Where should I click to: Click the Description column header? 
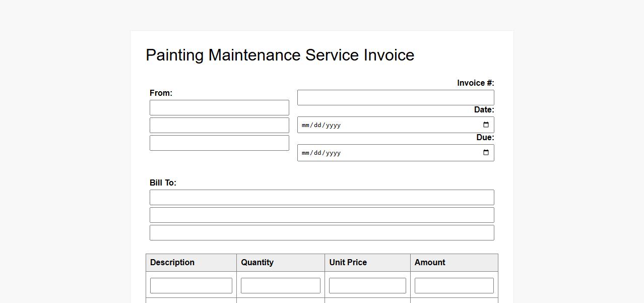pyautogui.click(x=172, y=263)
